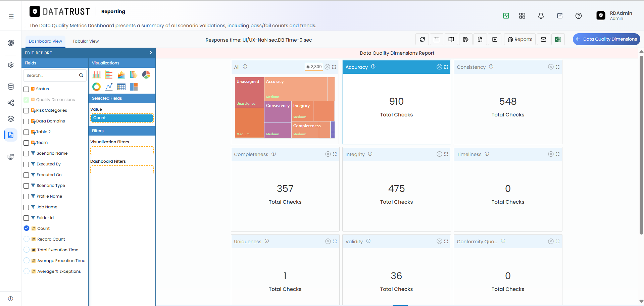The image size is (644, 306).
Task: Click the Accuracy card title
Action: pyautogui.click(x=356, y=67)
